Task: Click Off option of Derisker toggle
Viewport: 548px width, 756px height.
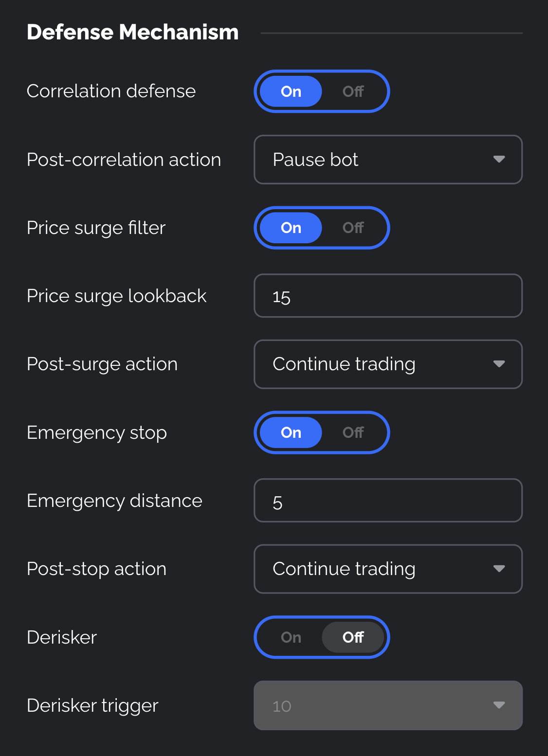Action: coord(353,637)
